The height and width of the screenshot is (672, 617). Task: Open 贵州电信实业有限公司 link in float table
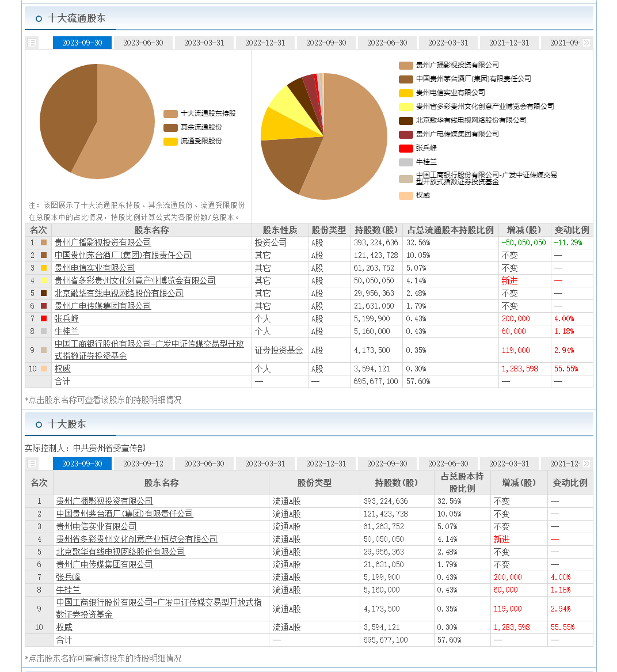click(95, 268)
